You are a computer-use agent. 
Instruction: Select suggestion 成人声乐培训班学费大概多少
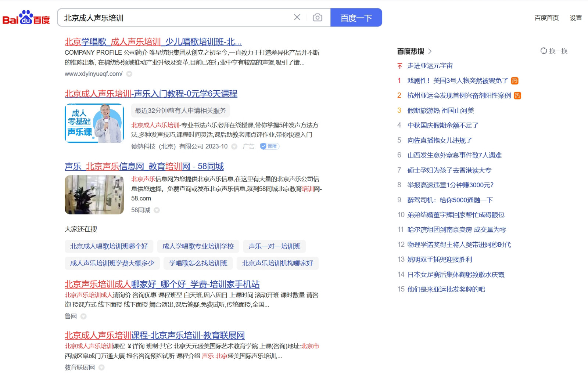click(112, 263)
